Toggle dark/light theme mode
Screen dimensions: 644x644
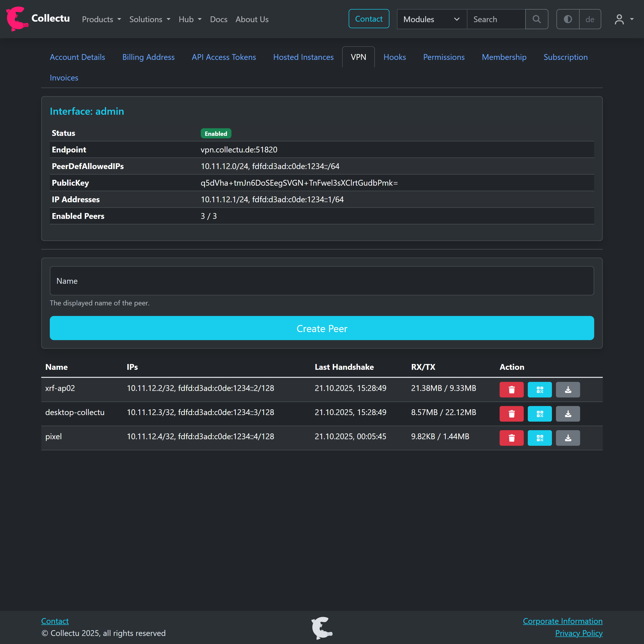pos(568,19)
